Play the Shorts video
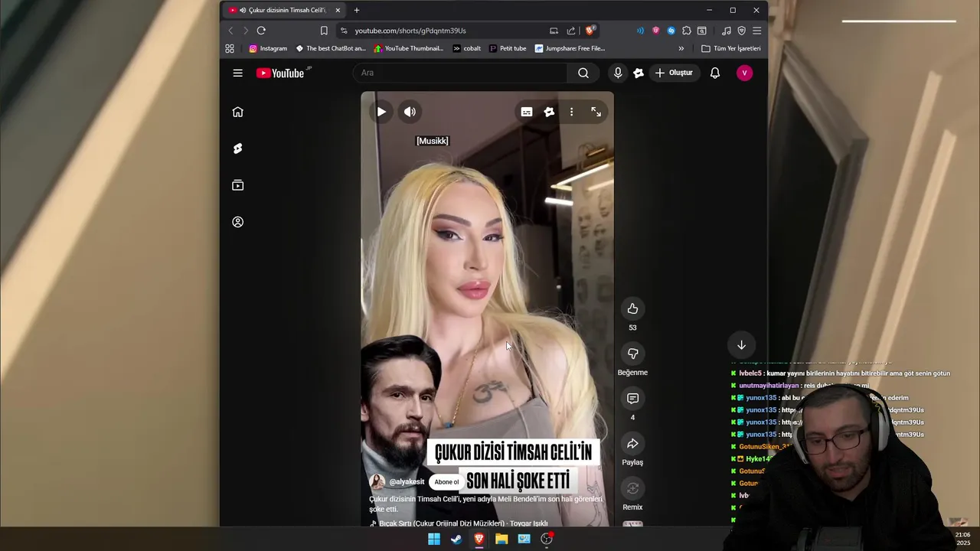This screenshot has height=551, width=980. pos(381,112)
